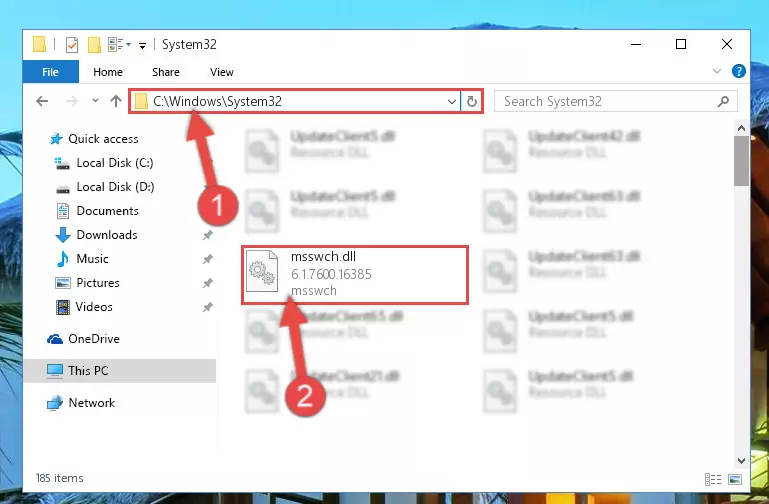
Task: Open Videos folder in sidebar
Action: [94, 307]
